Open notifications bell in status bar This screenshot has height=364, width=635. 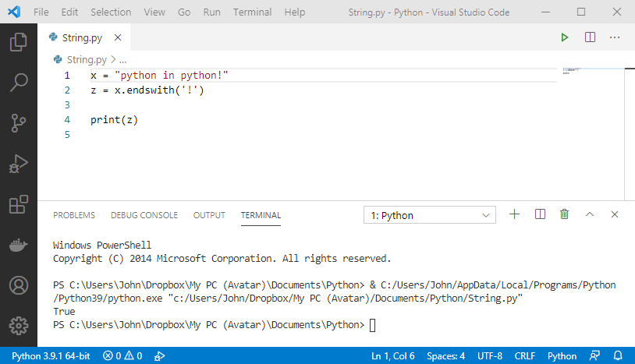[x=618, y=356]
